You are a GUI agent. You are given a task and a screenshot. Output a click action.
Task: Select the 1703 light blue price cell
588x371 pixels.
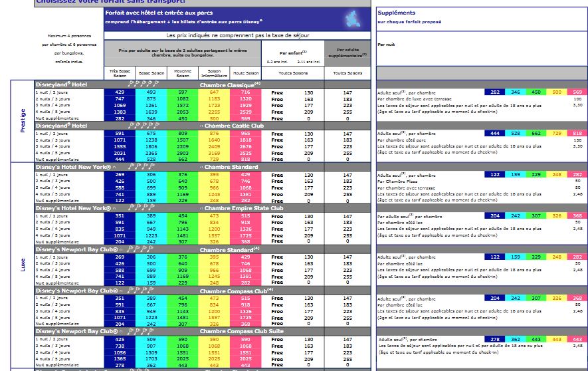pos(151,359)
